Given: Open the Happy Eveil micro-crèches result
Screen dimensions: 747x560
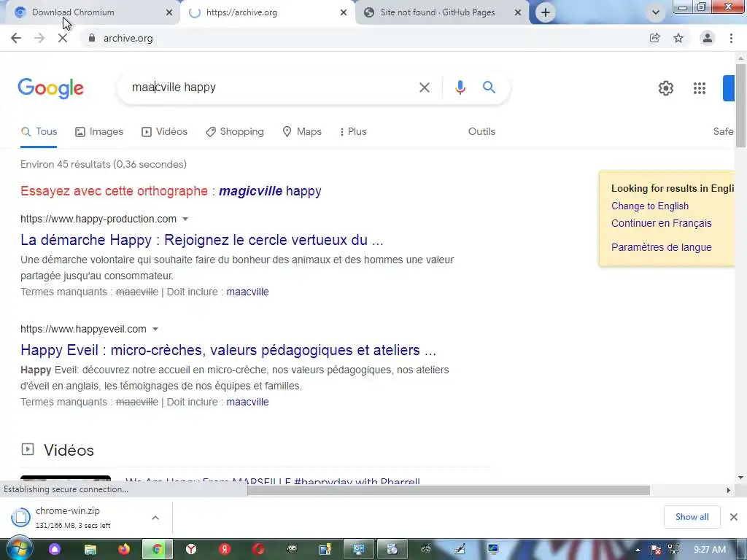Looking at the screenshot, I should [228, 350].
